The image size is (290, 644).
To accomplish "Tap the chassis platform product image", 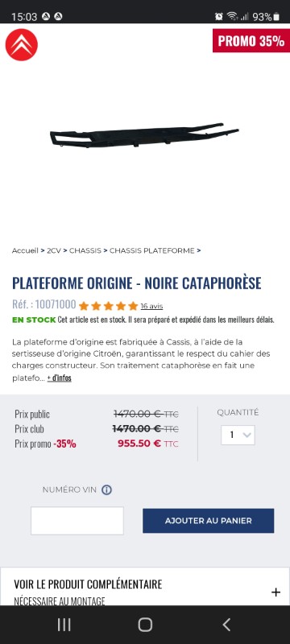I will pyautogui.click(x=144, y=135).
